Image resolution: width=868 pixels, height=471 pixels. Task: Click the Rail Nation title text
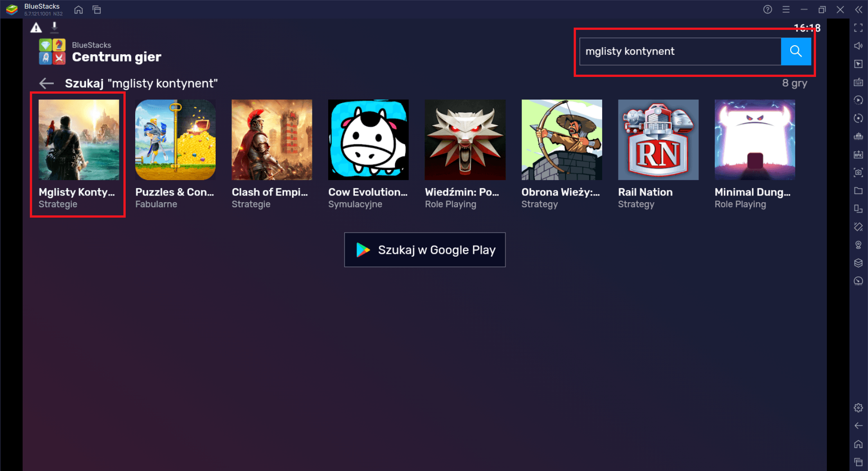coord(645,192)
